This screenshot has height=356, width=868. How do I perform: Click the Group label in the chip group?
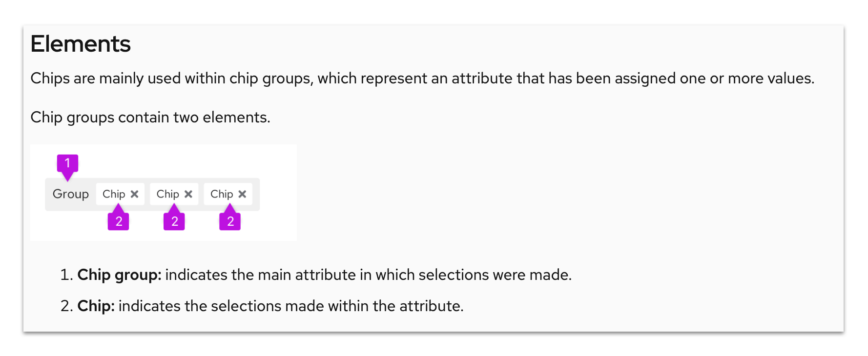point(71,194)
